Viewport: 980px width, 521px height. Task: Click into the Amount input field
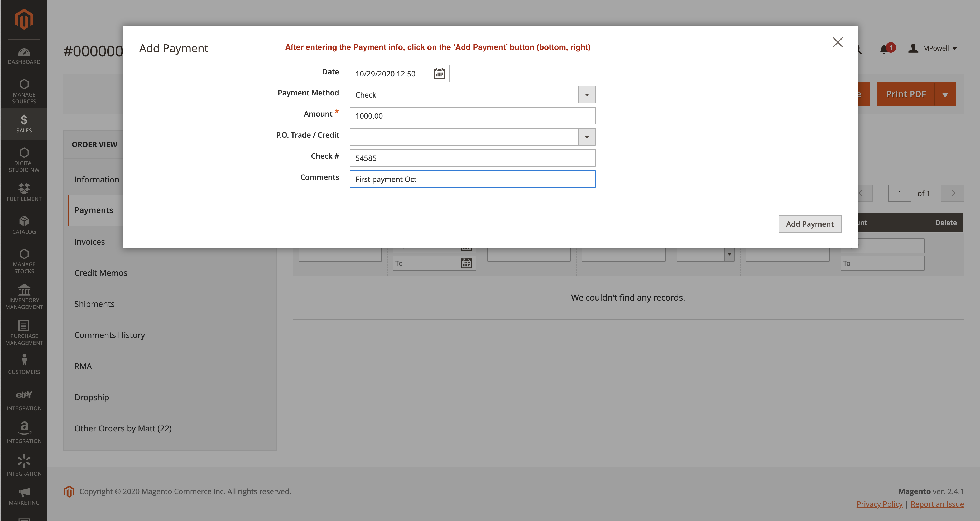pyautogui.click(x=472, y=116)
